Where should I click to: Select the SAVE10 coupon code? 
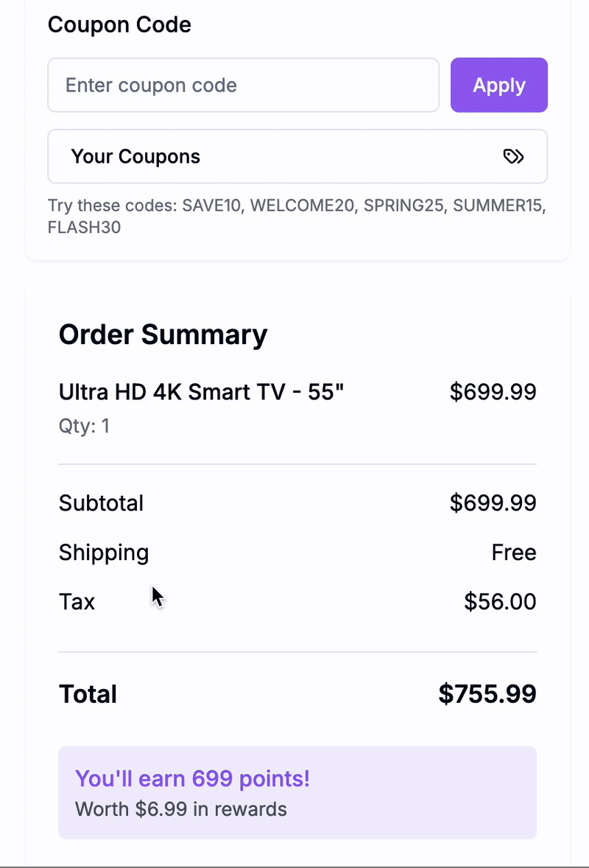[211, 206]
